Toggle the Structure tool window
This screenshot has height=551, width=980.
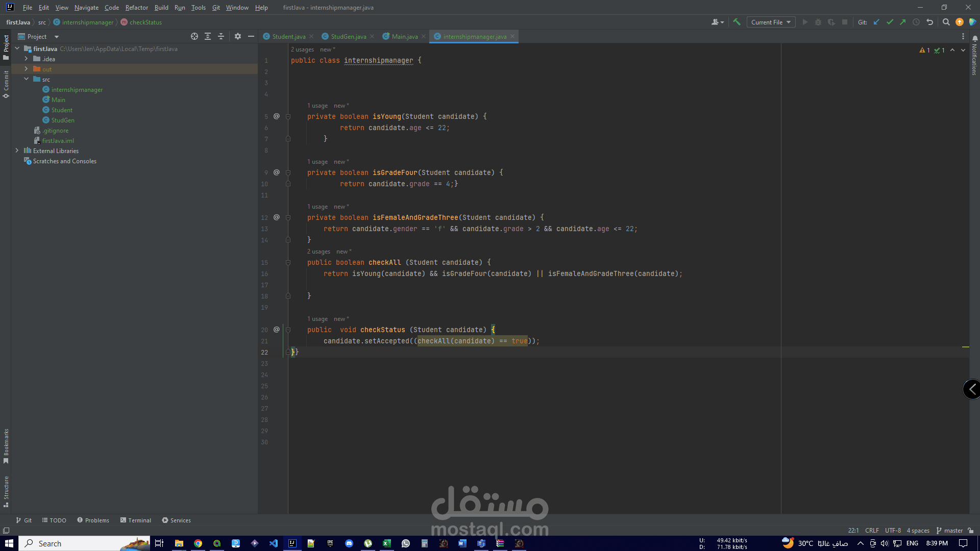point(6,491)
